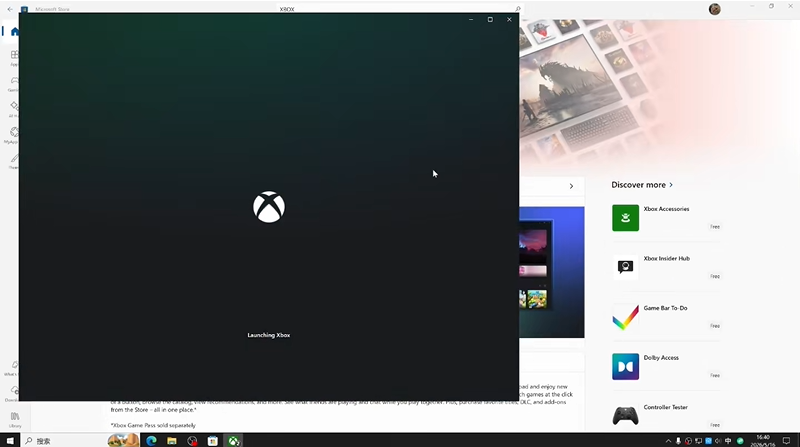Open File Explorer from the taskbar

click(172, 440)
